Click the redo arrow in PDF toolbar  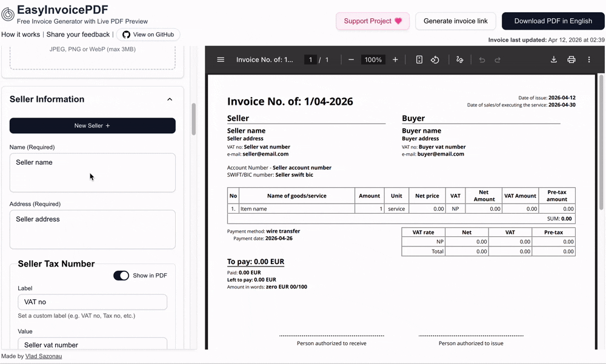click(x=498, y=59)
